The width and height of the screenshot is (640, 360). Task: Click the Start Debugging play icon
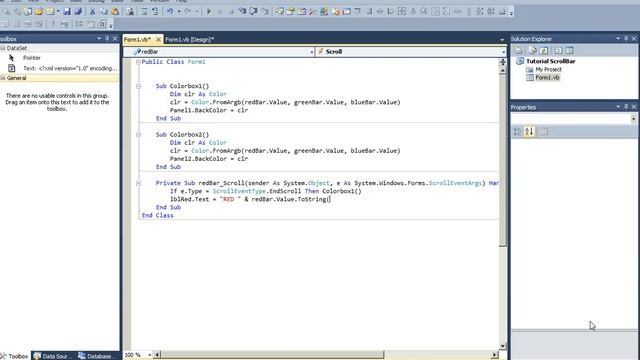209,12
